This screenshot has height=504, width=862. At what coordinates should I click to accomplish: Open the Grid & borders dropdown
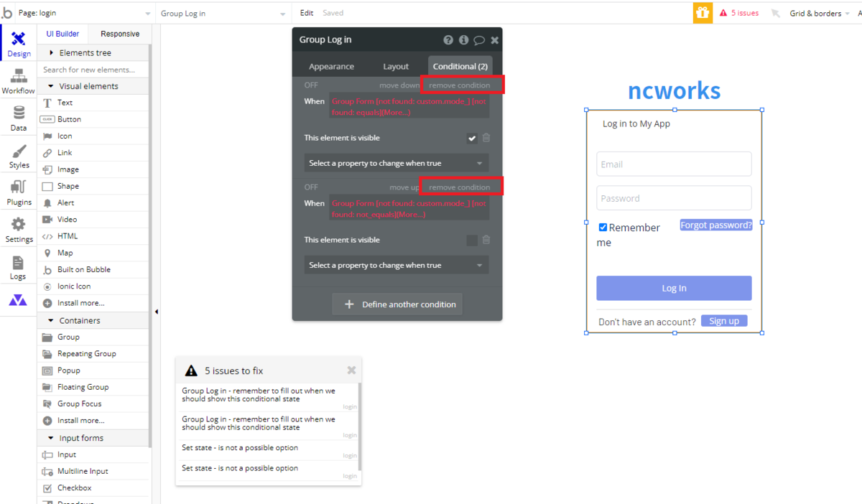[820, 13]
